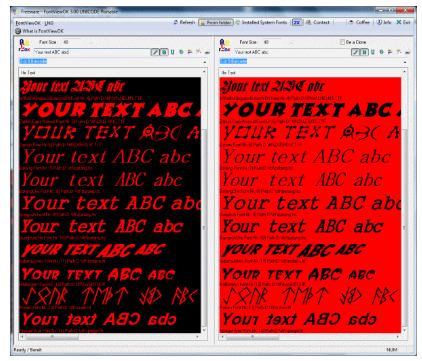Open the Info item

(384, 22)
